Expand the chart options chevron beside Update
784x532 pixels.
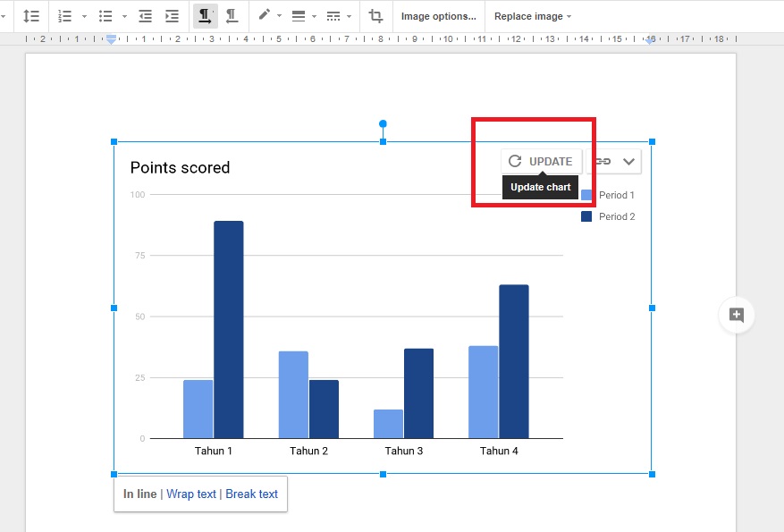[628, 161]
